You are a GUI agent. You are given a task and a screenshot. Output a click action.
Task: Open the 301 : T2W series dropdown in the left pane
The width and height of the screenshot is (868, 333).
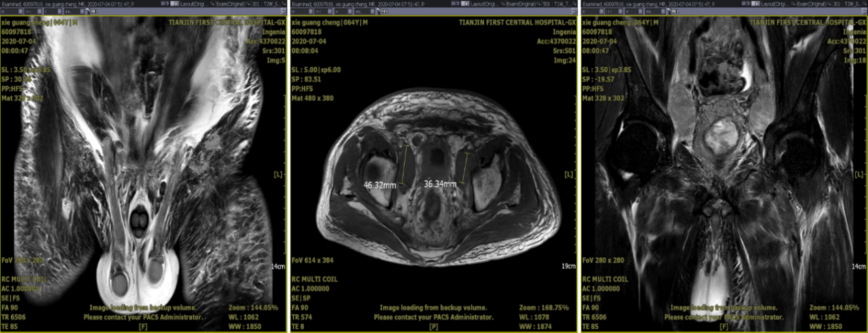269,3
